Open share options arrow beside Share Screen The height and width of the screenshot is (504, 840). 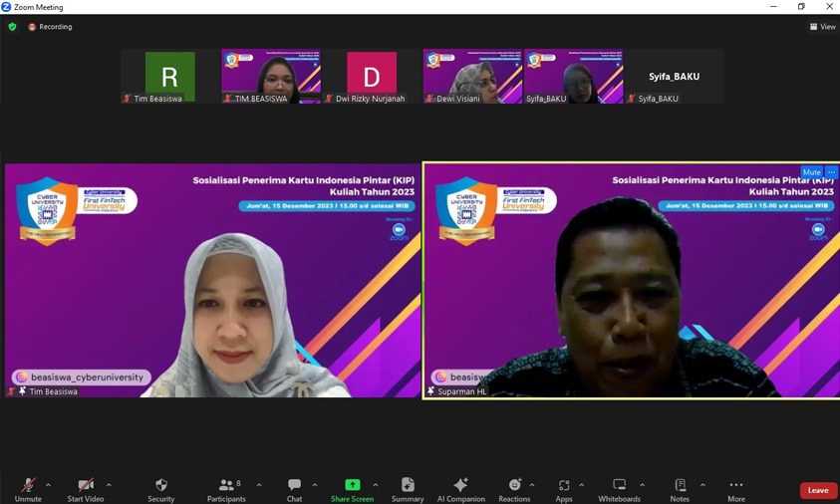(376, 485)
